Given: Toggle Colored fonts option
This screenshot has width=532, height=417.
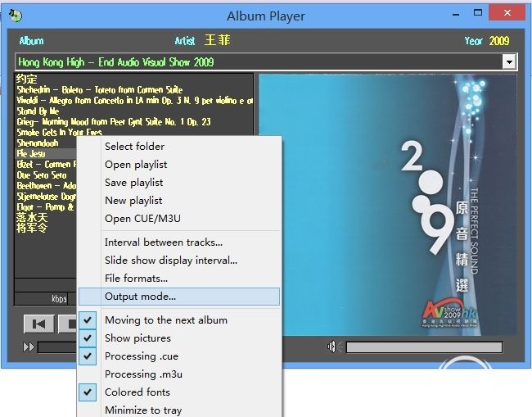Looking at the screenshot, I should (x=179, y=392).
